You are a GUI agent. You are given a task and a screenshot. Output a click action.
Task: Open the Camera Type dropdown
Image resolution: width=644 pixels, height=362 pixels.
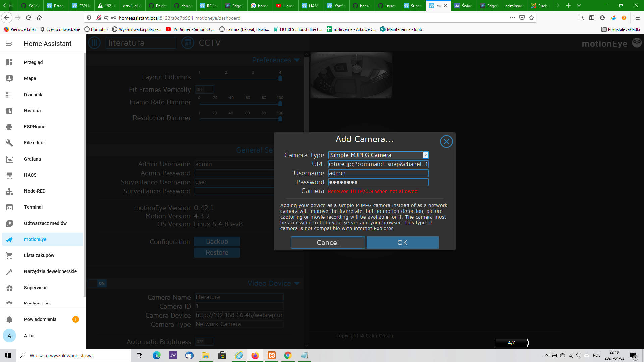(425, 155)
